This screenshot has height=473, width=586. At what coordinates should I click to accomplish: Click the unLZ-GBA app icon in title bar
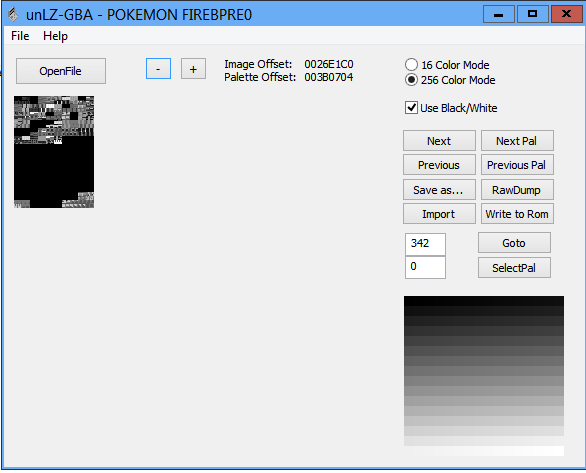pyautogui.click(x=13, y=15)
